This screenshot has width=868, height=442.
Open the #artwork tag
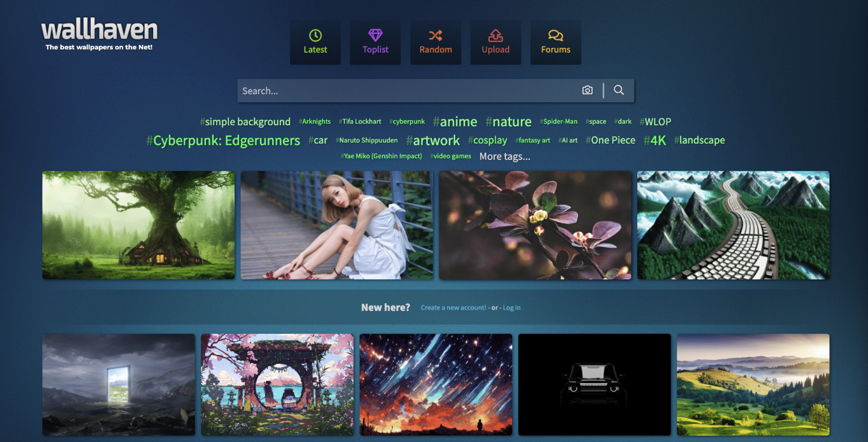tap(433, 140)
